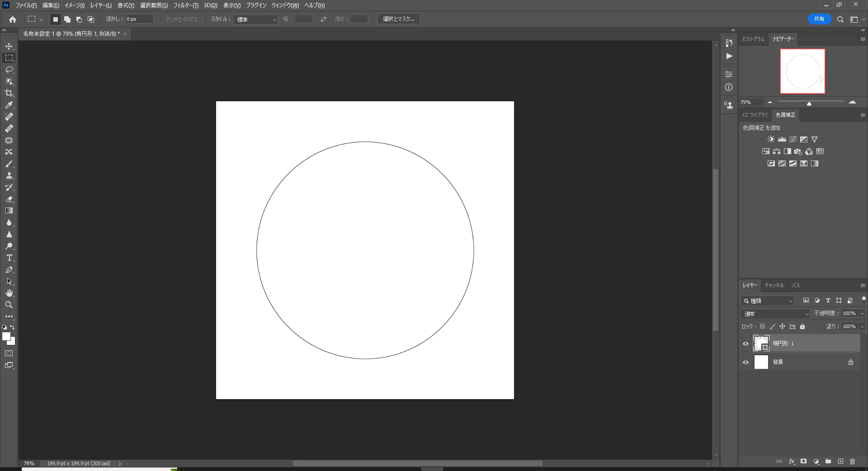Open the Actions play panel icon
Viewport: 868px width, 471px height.
pyautogui.click(x=729, y=56)
